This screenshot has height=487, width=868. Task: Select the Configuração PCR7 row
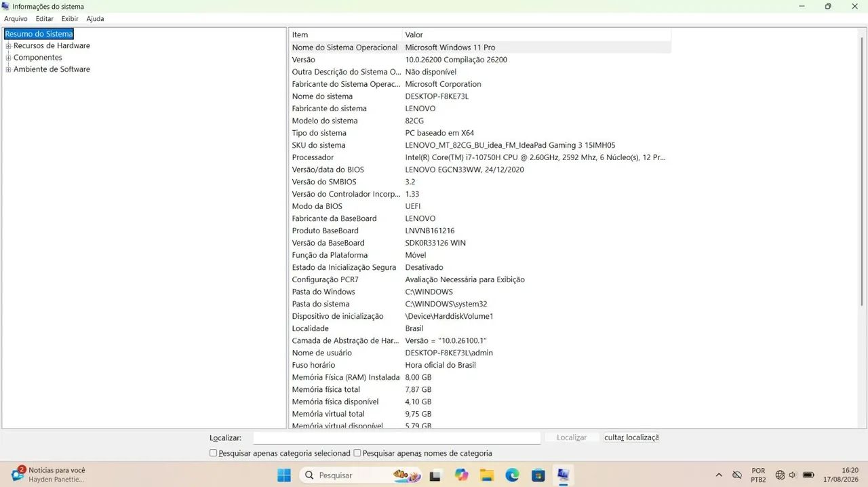pos(480,279)
